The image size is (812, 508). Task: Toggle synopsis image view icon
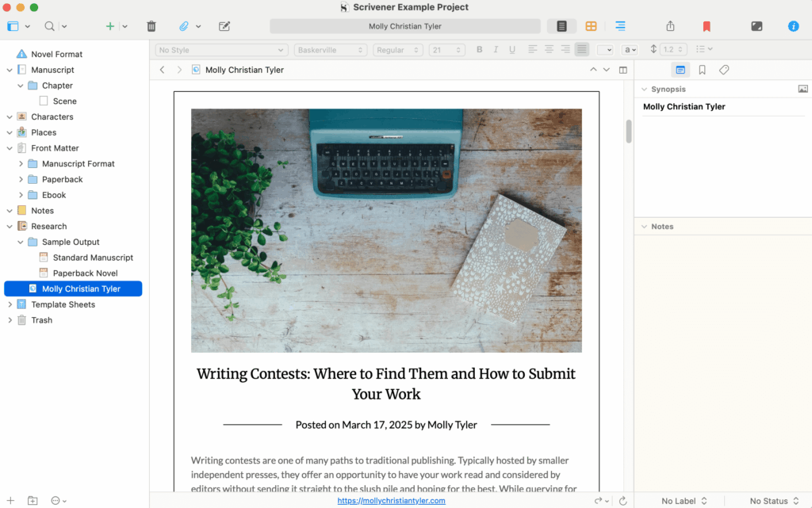pos(802,89)
